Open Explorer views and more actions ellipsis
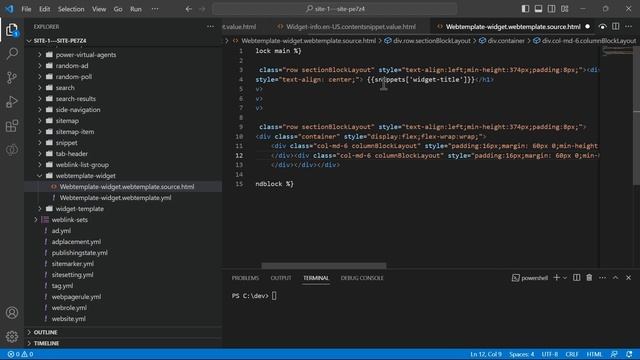 coord(210,27)
